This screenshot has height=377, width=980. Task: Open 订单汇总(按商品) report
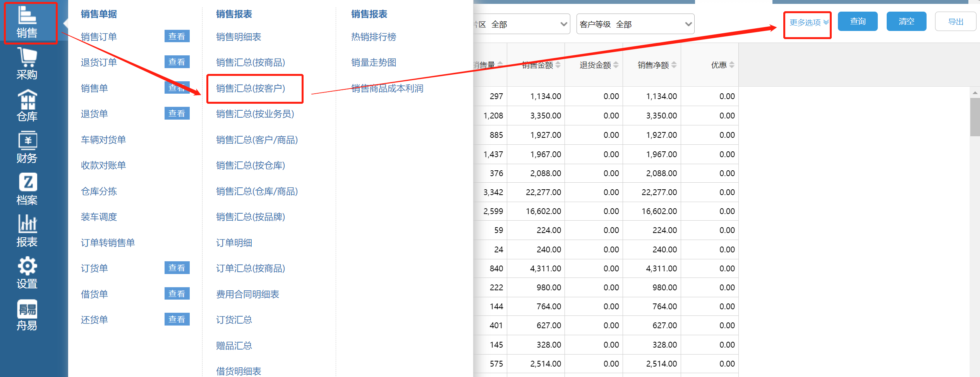251,268
